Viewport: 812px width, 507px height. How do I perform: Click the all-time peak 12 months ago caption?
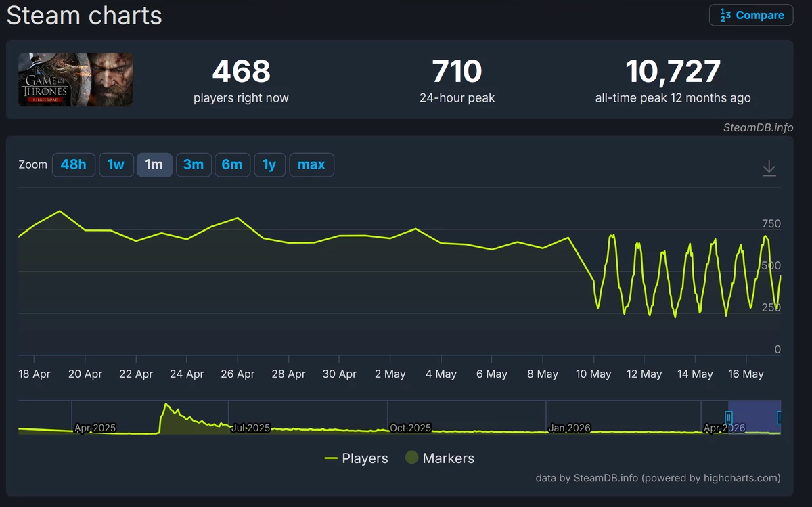coord(673,98)
